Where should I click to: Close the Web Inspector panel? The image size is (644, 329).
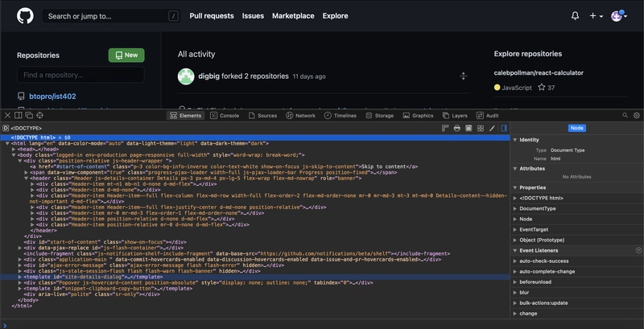tap(6, 115)
